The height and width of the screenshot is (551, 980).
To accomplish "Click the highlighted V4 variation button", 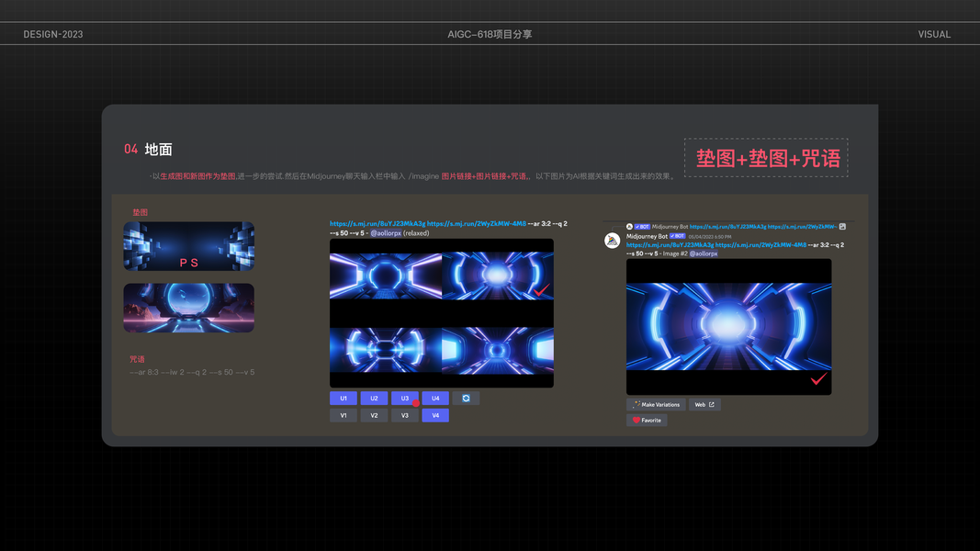I will point(435,415).
